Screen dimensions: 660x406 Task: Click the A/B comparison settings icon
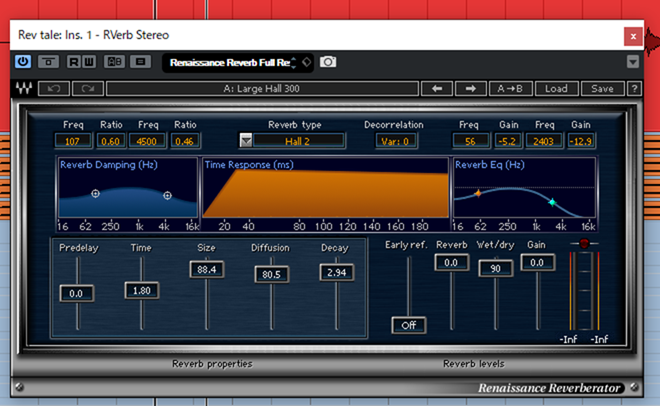click(x=115, y=62)
